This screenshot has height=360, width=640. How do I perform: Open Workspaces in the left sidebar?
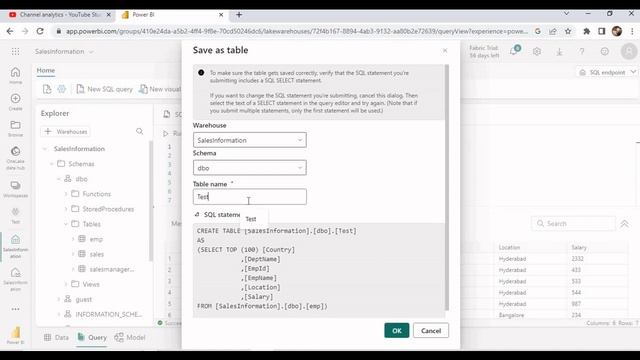[16, 189]
